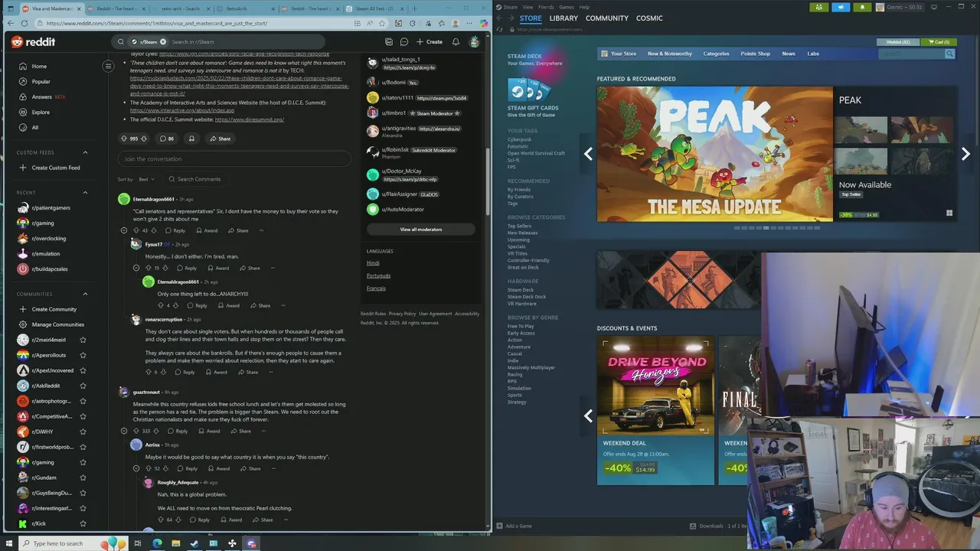
Task: Open the Reddit home logo
Action: (x=33, y=42)
